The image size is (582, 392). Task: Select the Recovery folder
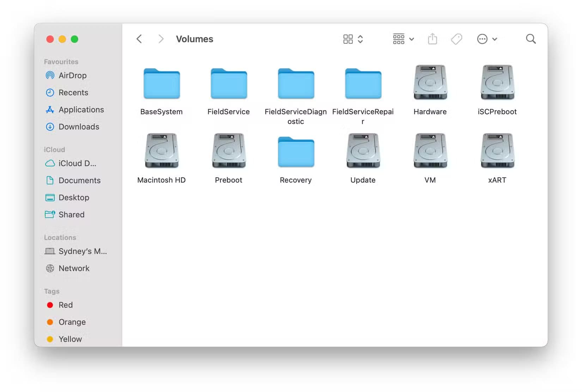pyautogui.click(x=296, y=152)
